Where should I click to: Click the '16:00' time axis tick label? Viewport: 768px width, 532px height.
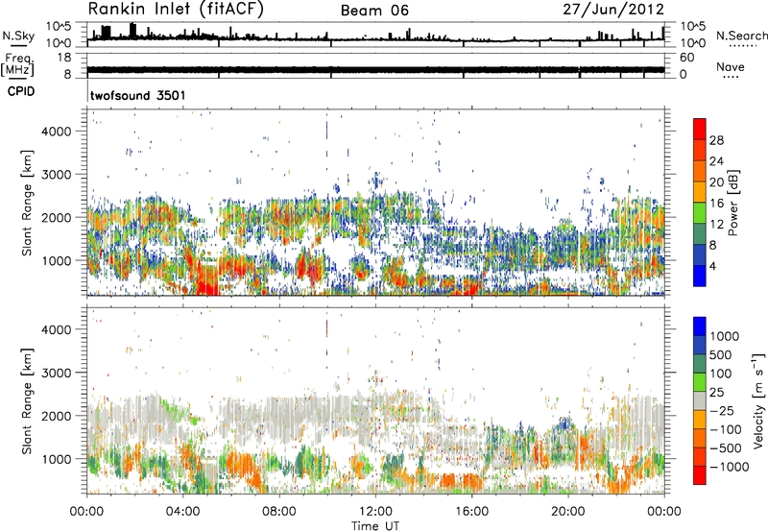471,512
